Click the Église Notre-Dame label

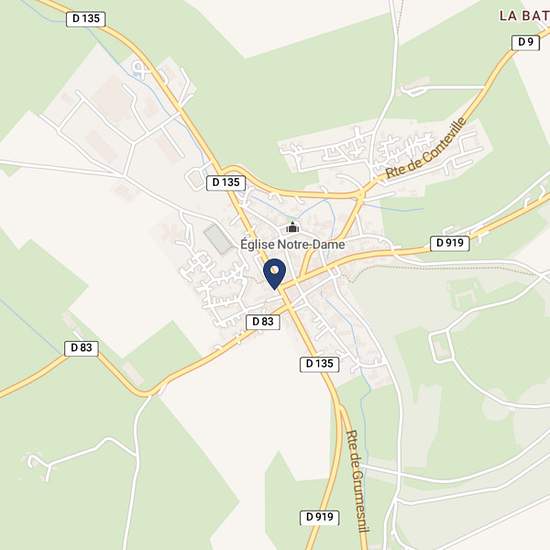[x=292, y=244]
